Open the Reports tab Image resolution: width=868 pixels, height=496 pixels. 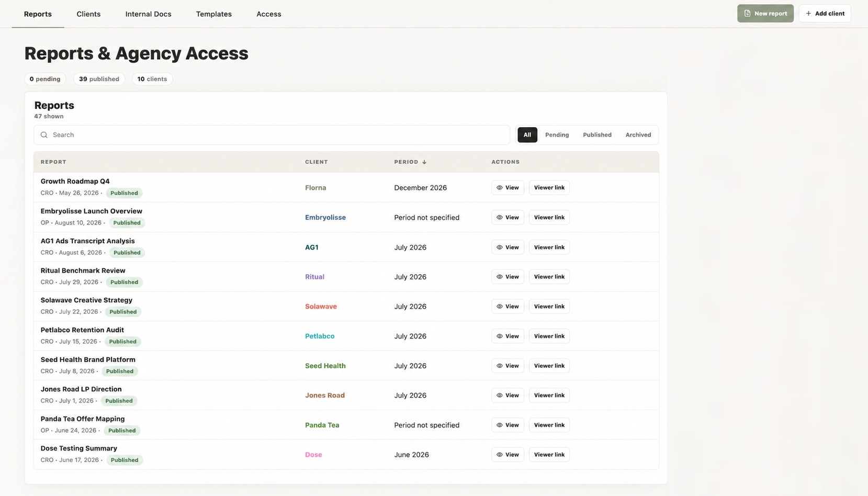38,14
